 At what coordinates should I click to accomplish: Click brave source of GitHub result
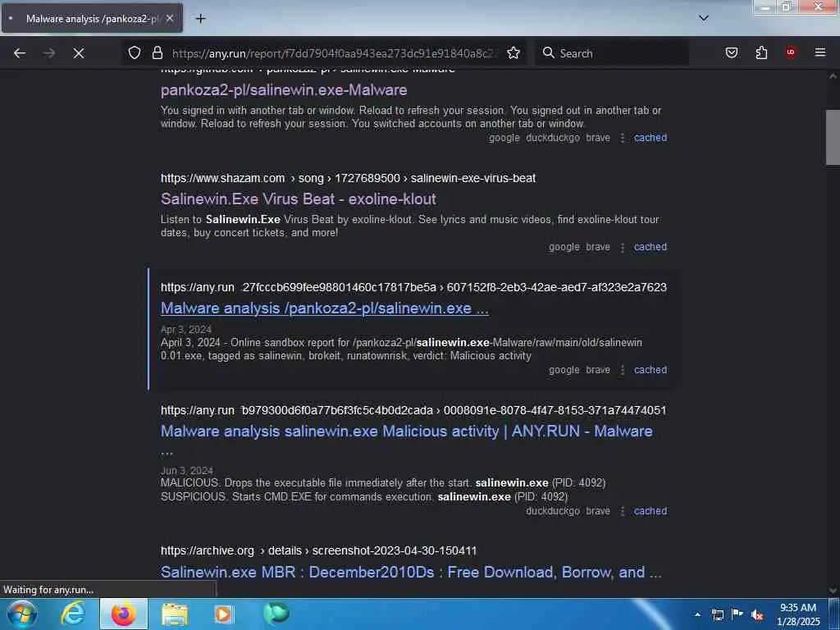[598, 138]
